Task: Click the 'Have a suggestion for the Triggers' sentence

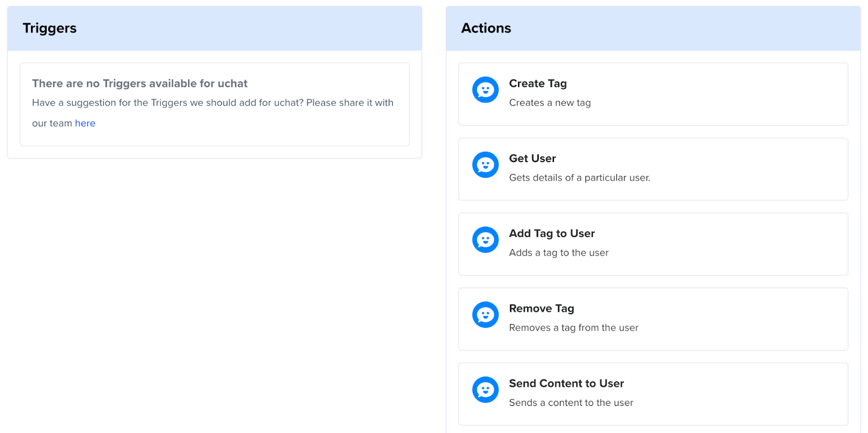Action: coord(213,113)
